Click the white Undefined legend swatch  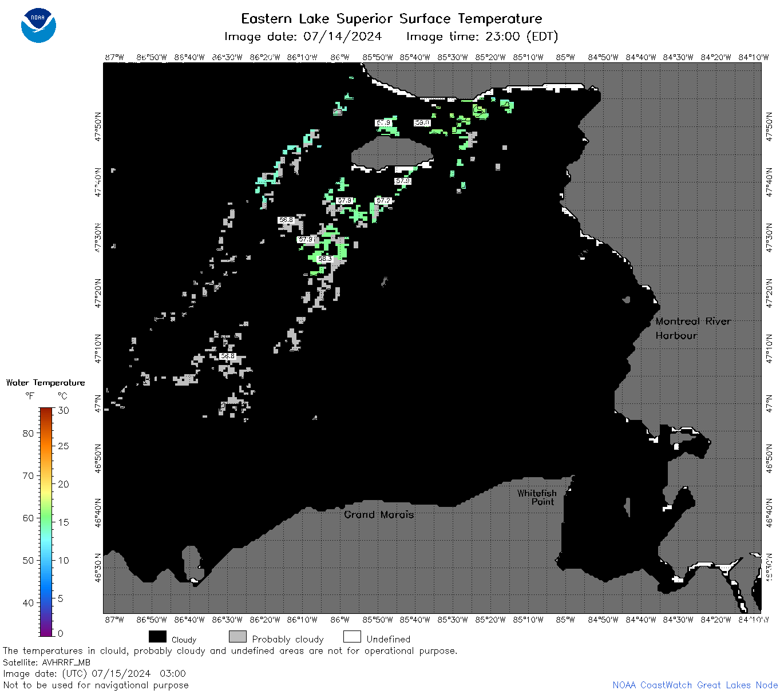click(352, 637)
